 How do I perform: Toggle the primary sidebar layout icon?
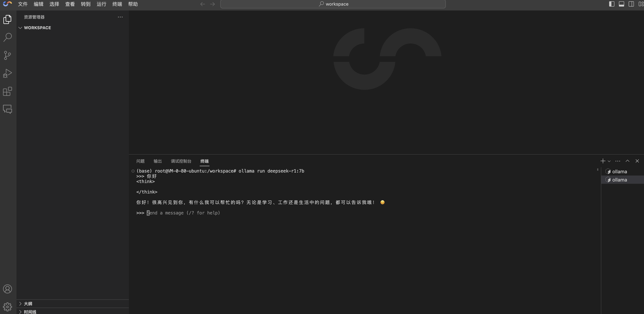(x=611, y=4)
